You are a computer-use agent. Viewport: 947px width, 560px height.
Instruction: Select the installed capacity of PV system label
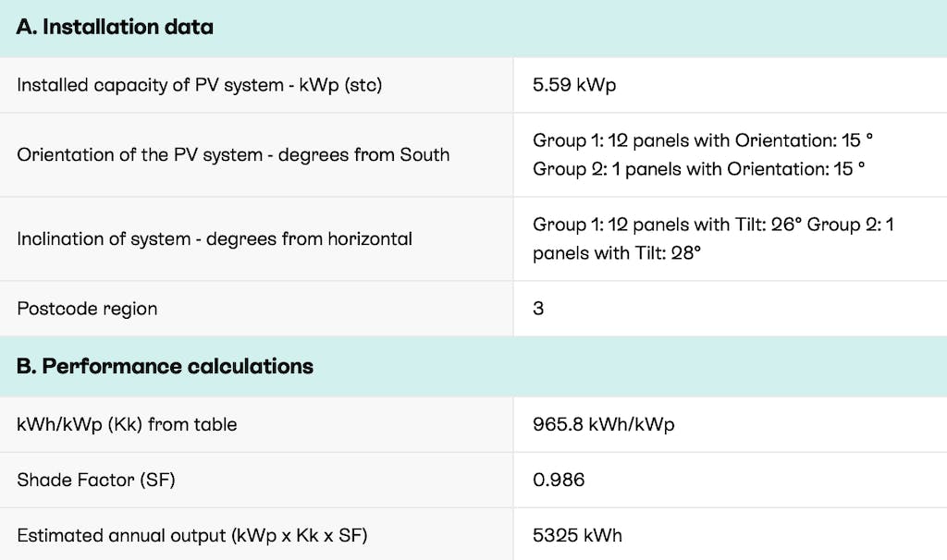coord(199,85)
